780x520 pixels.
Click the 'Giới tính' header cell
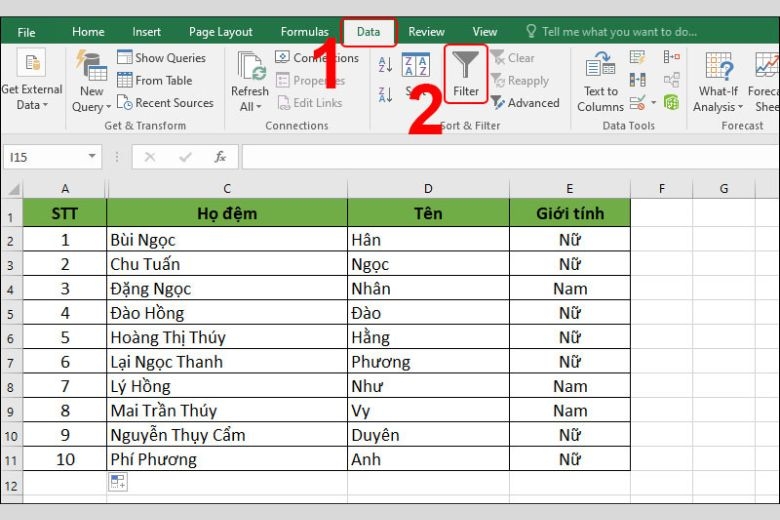(570, 213)
